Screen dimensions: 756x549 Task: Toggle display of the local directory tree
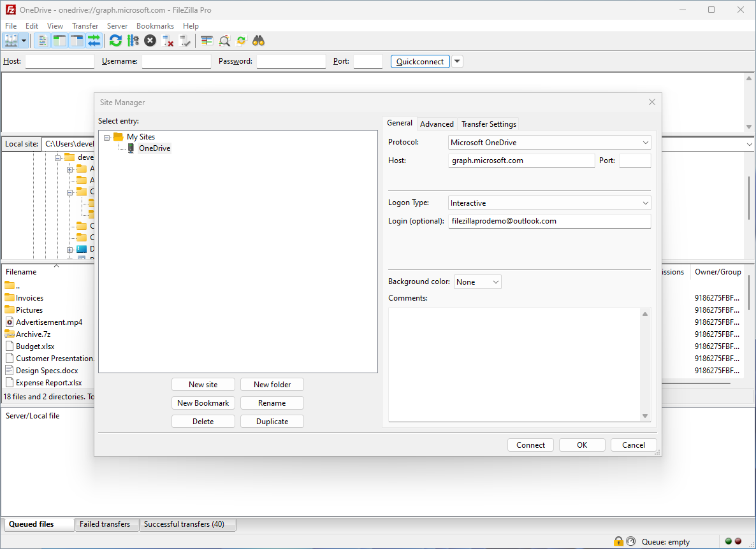(x=59, y=40)
